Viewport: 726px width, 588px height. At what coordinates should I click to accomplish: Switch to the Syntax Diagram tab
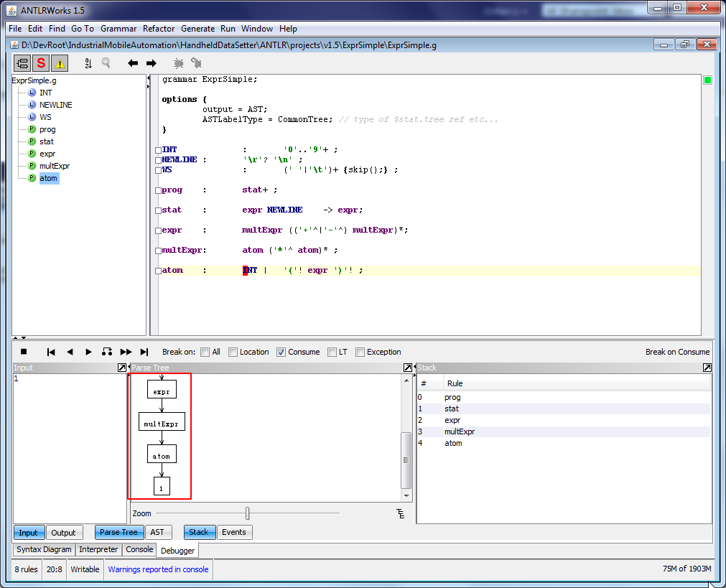click(x=45, y=549)
